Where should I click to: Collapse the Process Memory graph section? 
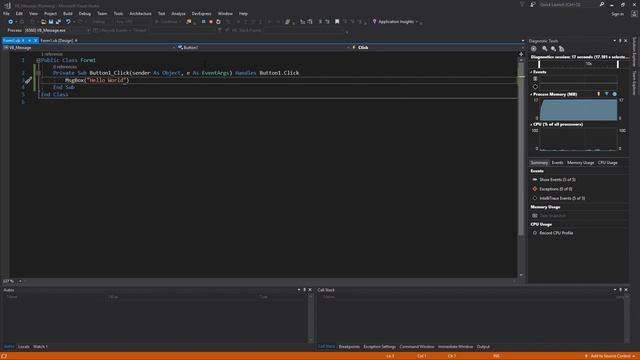pos(531,94)
